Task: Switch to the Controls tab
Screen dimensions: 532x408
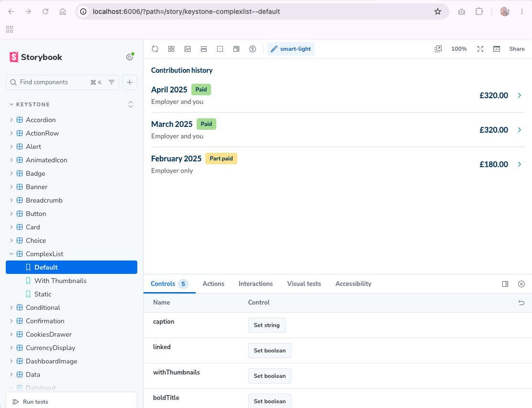Action: [x=169, y=284]
